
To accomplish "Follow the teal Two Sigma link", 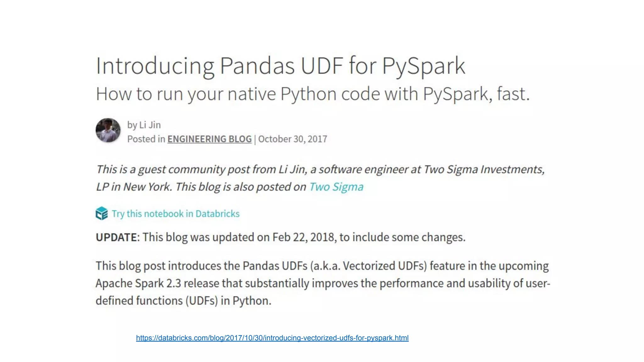I will 336,187.
